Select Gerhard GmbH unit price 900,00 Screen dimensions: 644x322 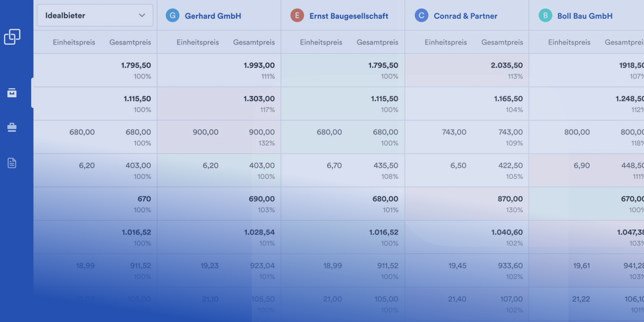tap(205, 132)
